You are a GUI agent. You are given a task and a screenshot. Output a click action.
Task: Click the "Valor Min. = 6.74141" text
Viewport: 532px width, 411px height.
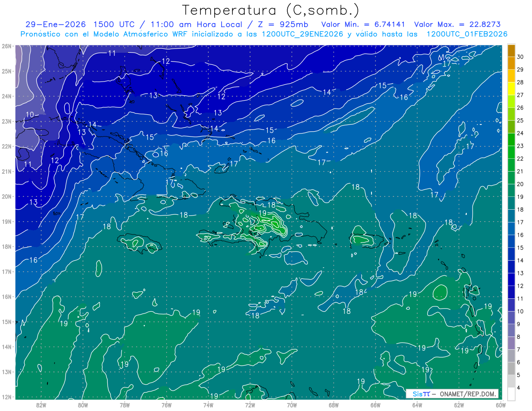364,24
